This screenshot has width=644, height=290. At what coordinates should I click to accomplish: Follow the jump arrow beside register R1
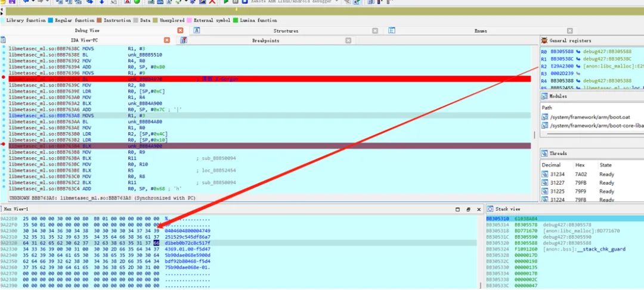pyautogui.click(x=578, y=59)
